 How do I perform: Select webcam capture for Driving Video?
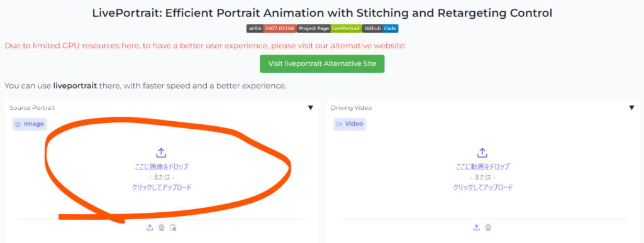[488, 227]
